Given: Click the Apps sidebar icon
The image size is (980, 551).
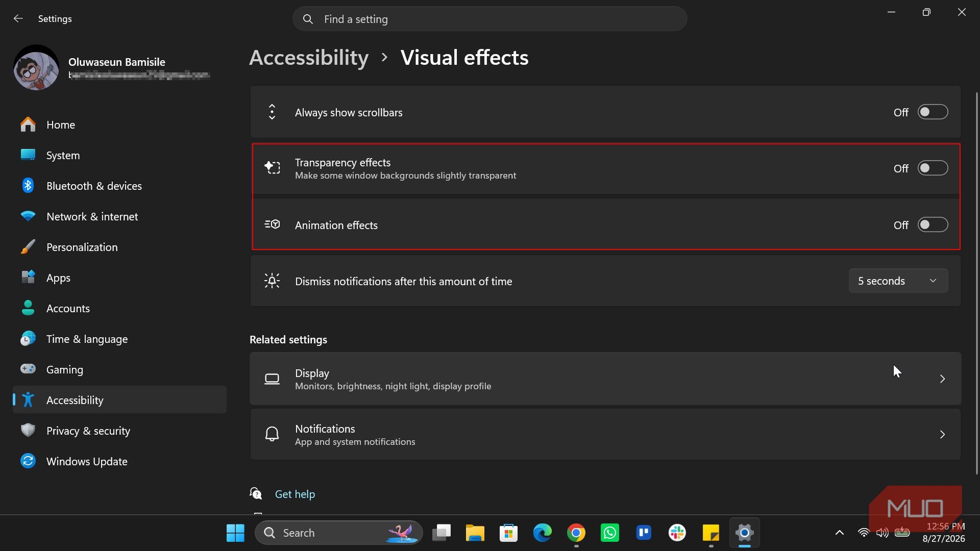Looking at the screenshot, I should [28, 277].
